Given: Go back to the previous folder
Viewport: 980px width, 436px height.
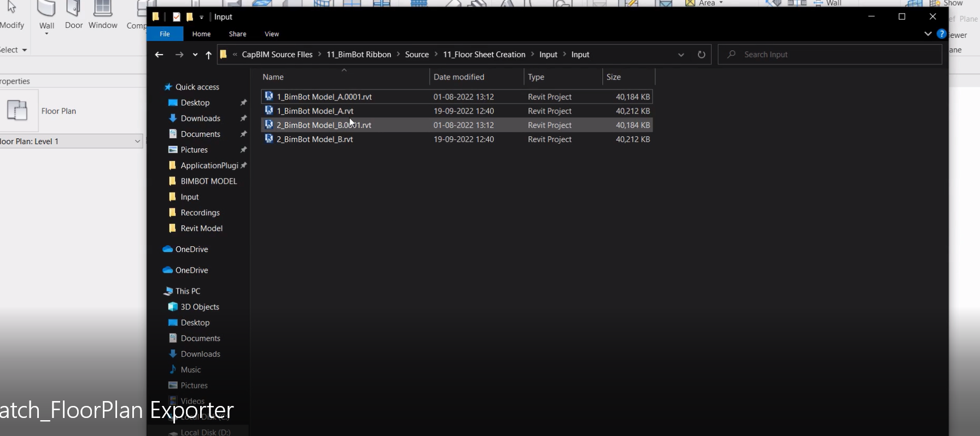Looking at the screenshot, I should (159, 55).
